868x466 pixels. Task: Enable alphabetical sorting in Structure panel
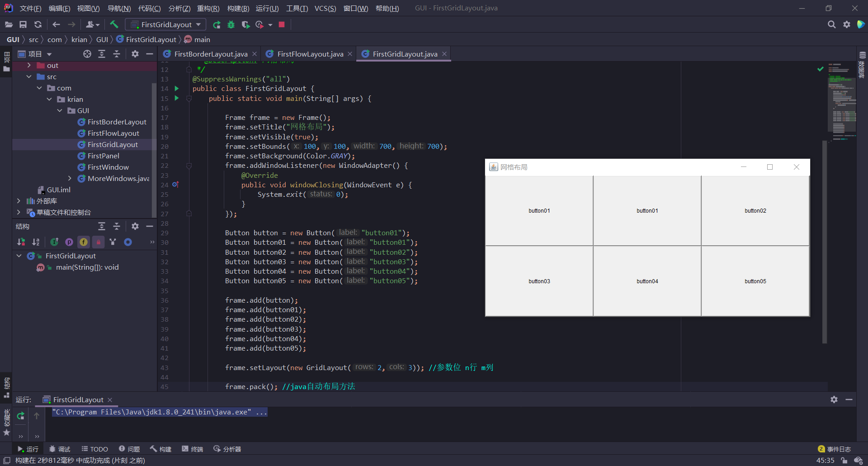36,242
